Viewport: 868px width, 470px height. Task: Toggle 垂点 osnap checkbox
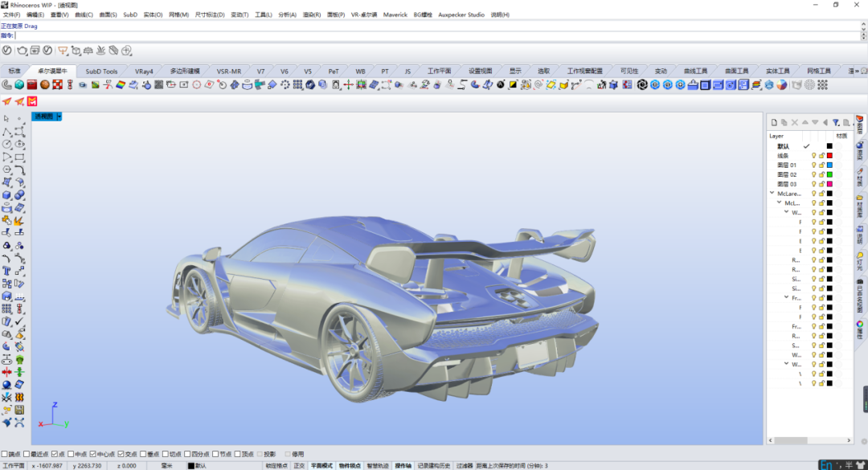click(x=143, y=454)
